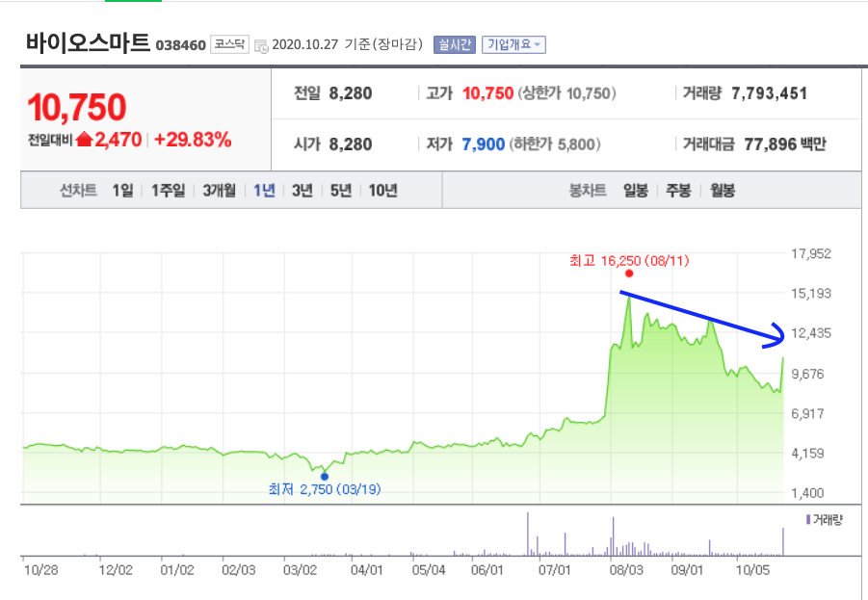Image resolution: width=868 pixels, height=600 pixels.
Task: Click the current price 10,750
Action: pos(77,107)
